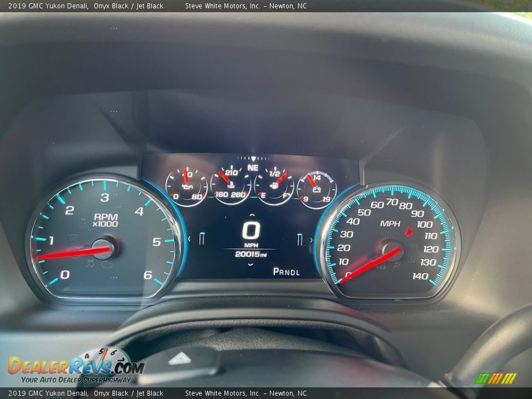The height and width of the screenshot is (399, 532).
Task: Click the left chevron in the center display
Action: click(189, 239)
